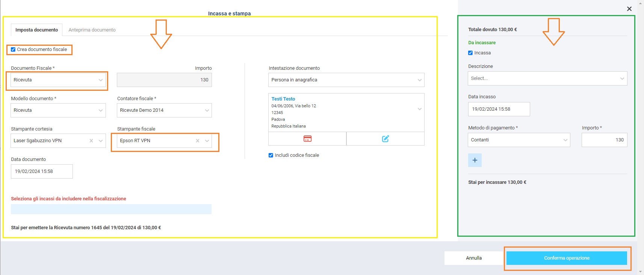Click the blue edit pencil icon

coord(385,139)
